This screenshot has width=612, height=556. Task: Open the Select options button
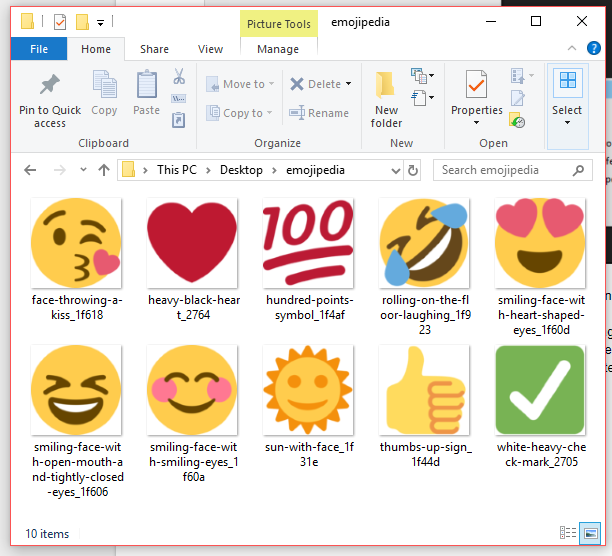pyautogui.click(x=568, y=106)
